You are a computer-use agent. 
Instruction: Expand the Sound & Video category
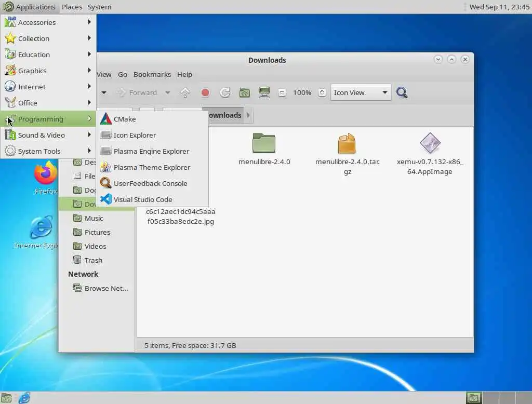(x=48, y=135)
